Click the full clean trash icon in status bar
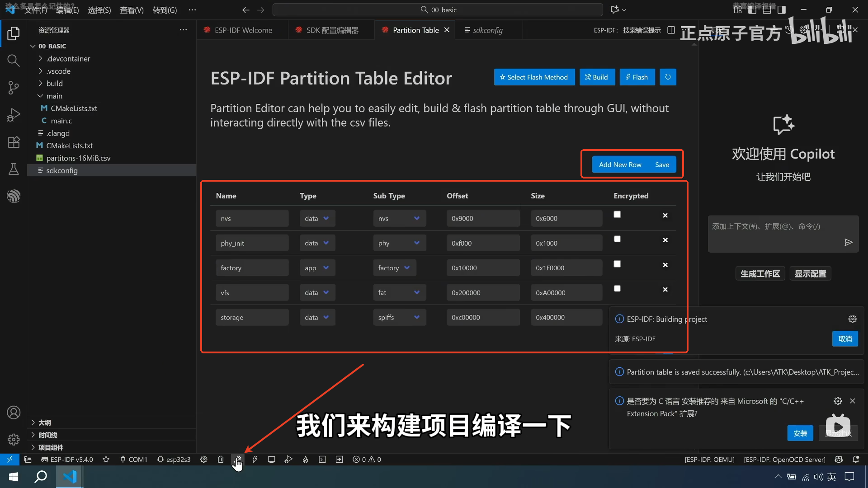This screenshot has height=488, width=868. [x=221, y=460]
